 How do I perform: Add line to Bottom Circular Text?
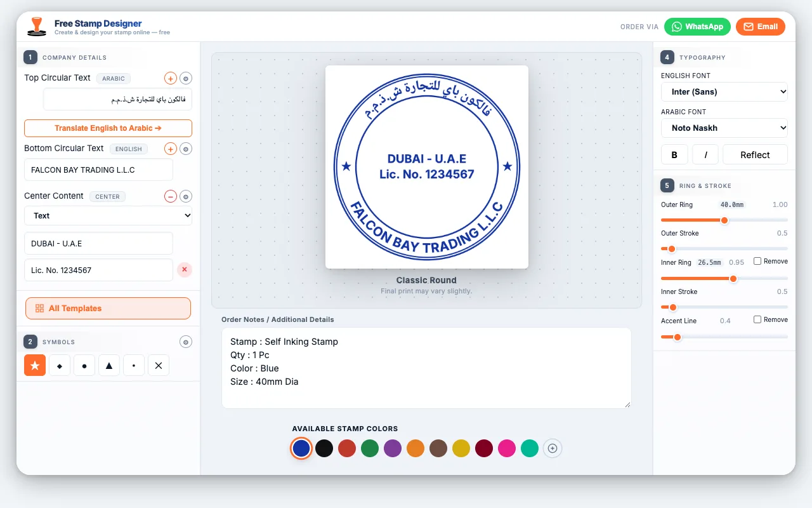(x=171, y=149)
